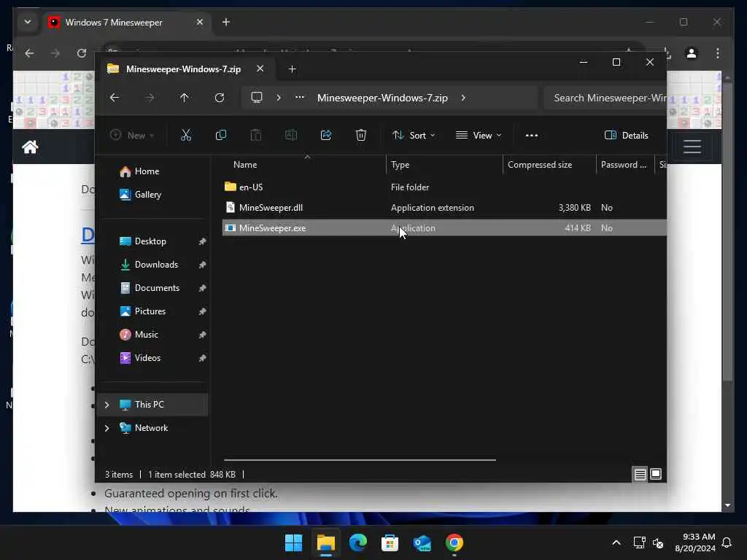The image size is (747, 560).
Task: Open Microsoft Edge from the taskbar
Action: pos(357,542)
